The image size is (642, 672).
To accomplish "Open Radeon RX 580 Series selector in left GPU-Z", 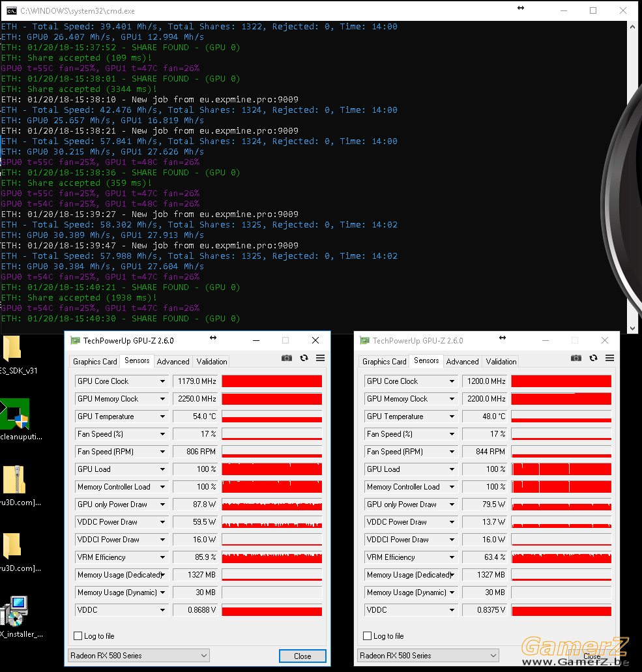I will (139, 655).
